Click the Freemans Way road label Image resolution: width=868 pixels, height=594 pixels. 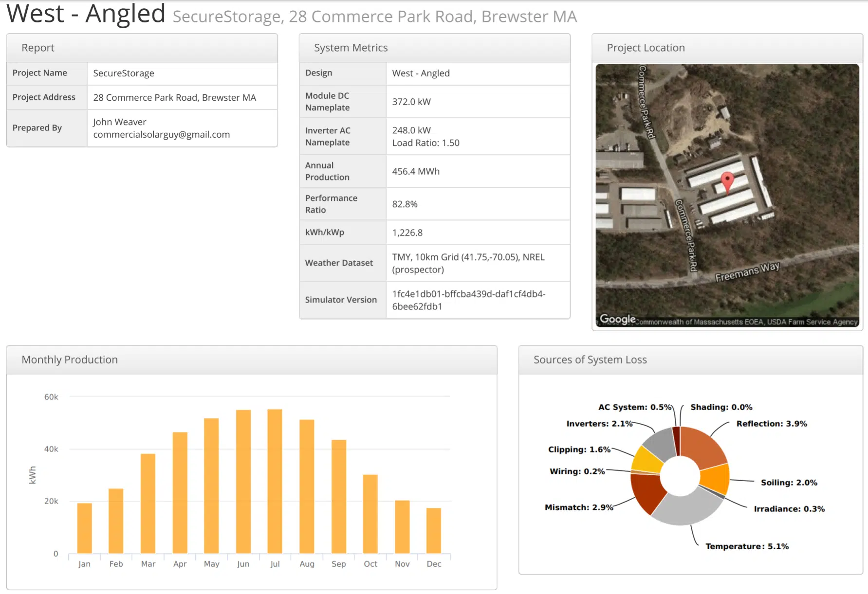click(747, 272)
